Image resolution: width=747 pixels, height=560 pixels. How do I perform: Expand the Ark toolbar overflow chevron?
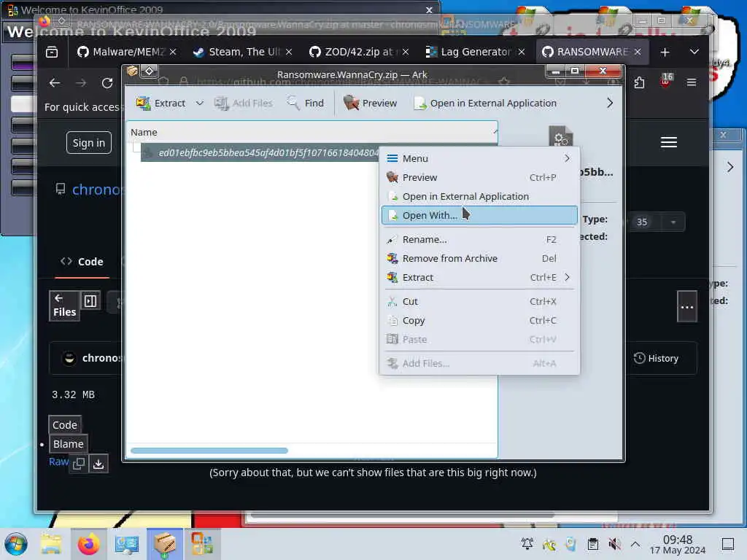610,103
